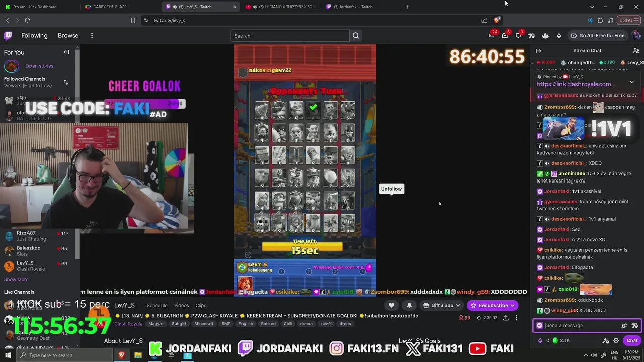This screenshot has width=644, height=362.
Task: Click the heart follow button
Action: (x=392, y=305)
